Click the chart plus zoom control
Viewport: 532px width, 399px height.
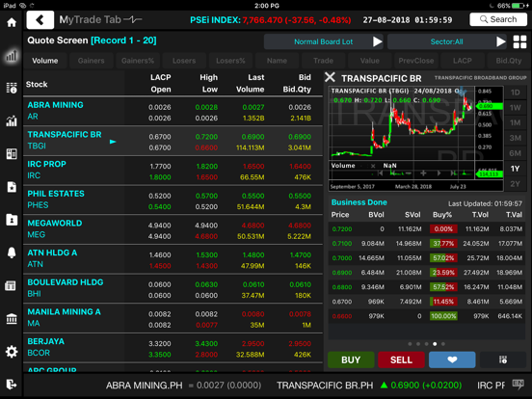(x=423, y=173)
